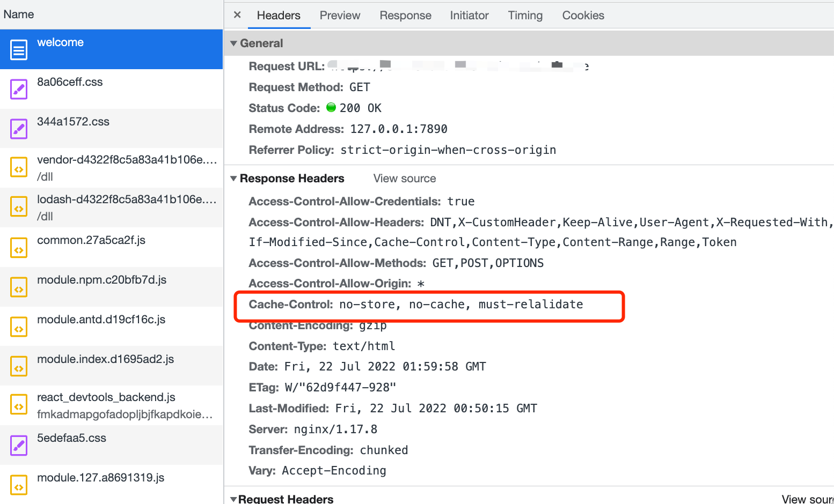The height and width of the screenshot is (504, 834).
Task: Click the script icon for module.index.d1695ad2.js
Action: click(19, 367)
